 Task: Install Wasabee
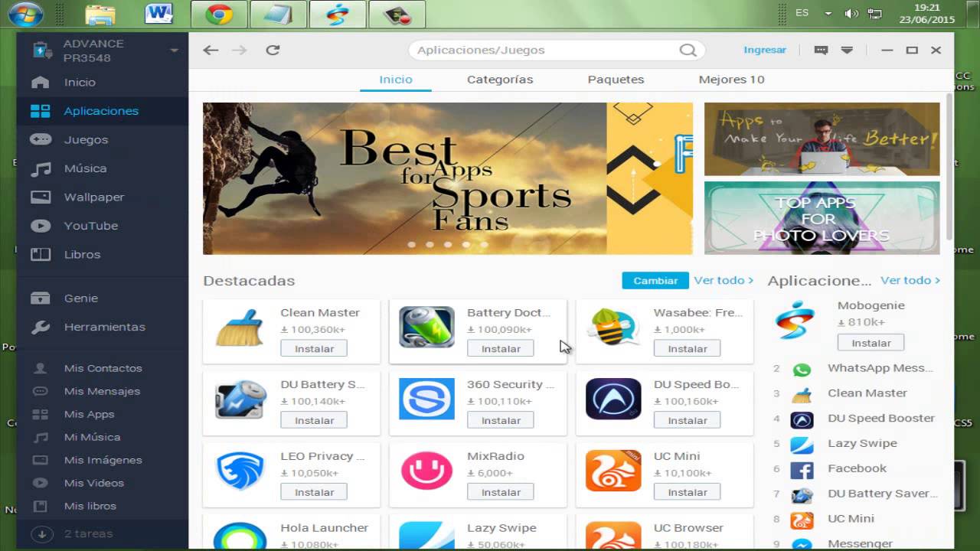point(688,348)
